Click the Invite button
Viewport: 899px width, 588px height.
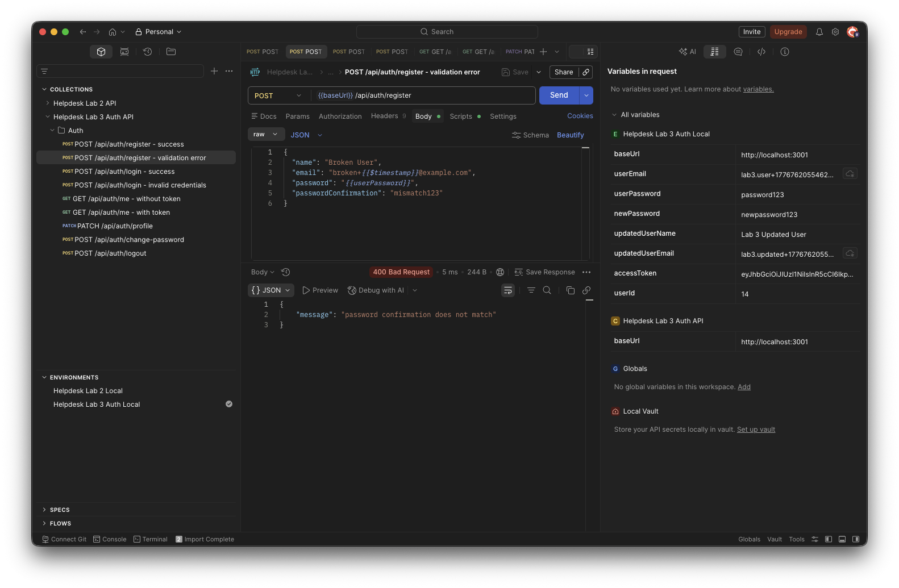pos(752,32)
